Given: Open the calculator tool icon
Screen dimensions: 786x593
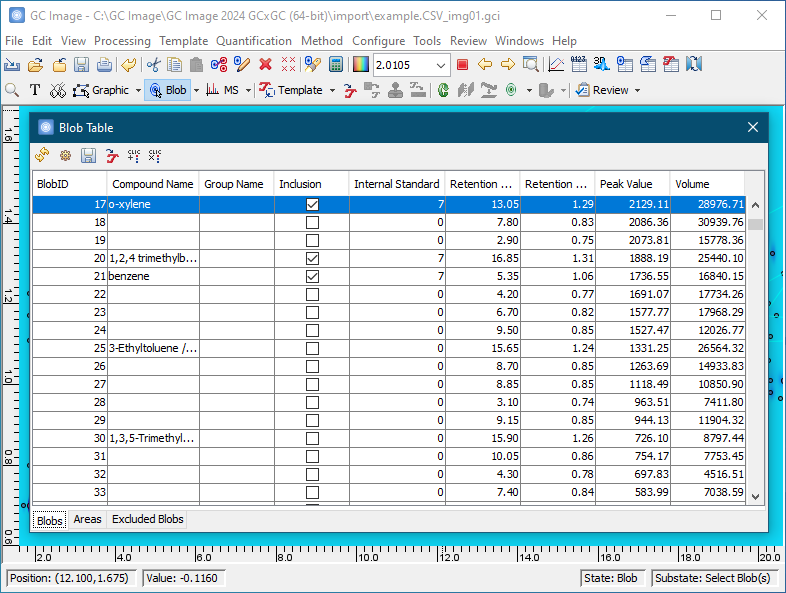Looking at the screenshot, I should pyautogui.click(x=336, y=64).
